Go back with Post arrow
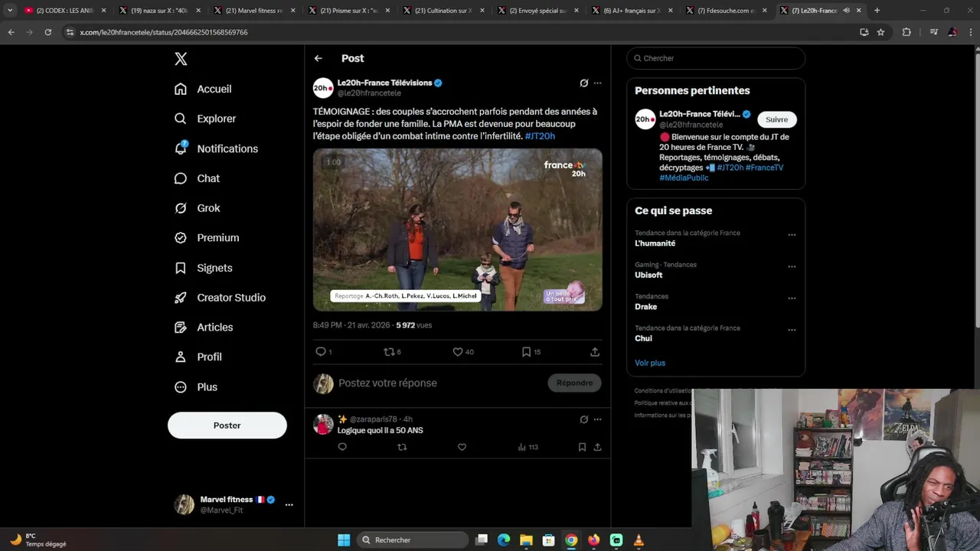 [318, 58]
